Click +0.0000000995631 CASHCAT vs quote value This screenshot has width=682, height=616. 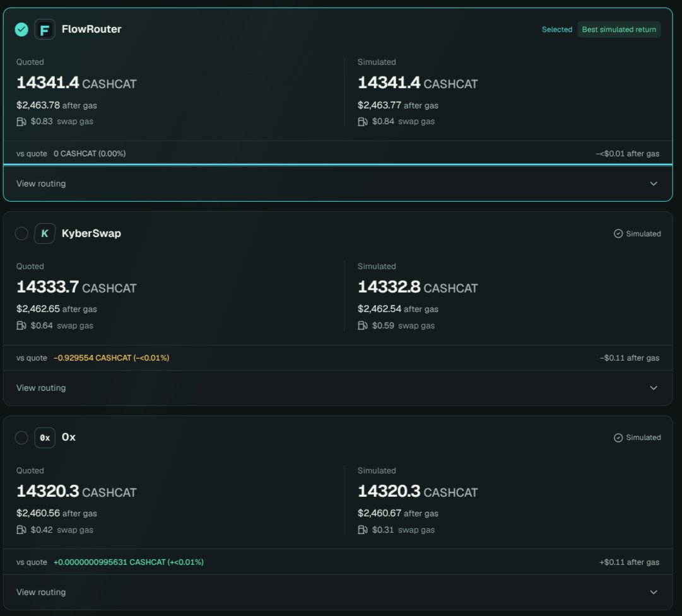click(128, 562)
